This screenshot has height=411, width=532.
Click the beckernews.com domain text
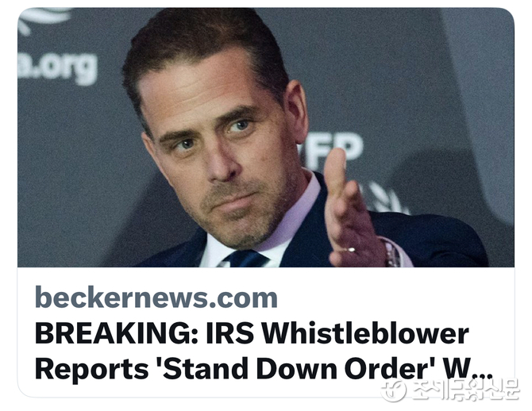tap(156, 298)
